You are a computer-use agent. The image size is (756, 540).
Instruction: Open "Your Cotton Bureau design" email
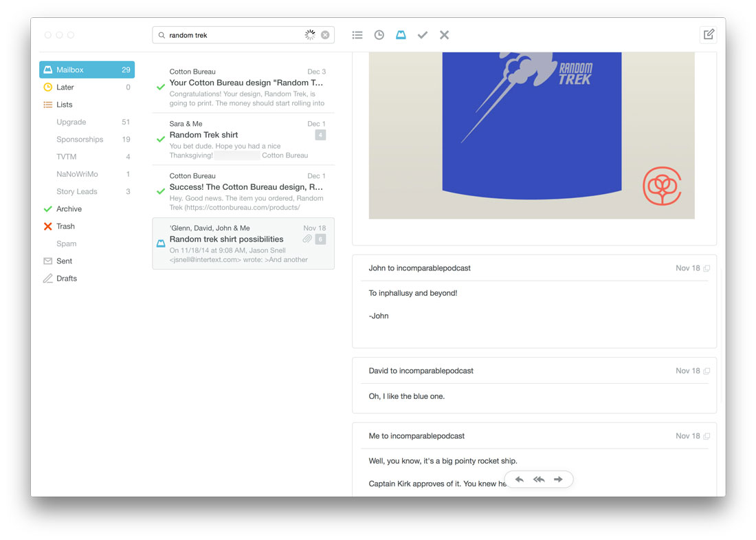243,87
